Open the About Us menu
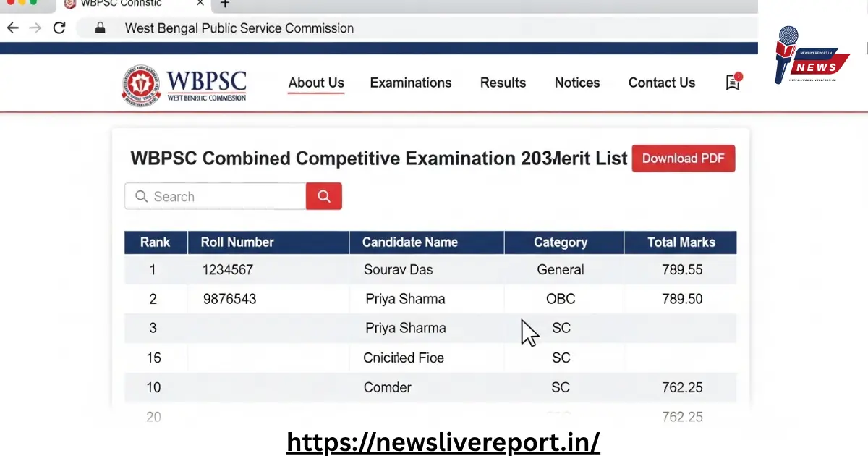868x456 pixels. click(x=316, y=83)
